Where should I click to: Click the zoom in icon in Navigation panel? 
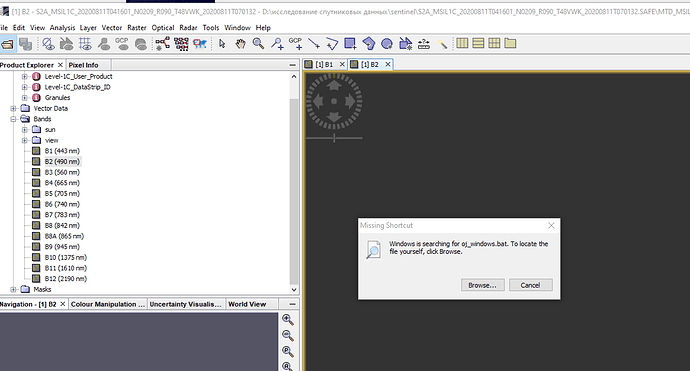click(287, 320)
